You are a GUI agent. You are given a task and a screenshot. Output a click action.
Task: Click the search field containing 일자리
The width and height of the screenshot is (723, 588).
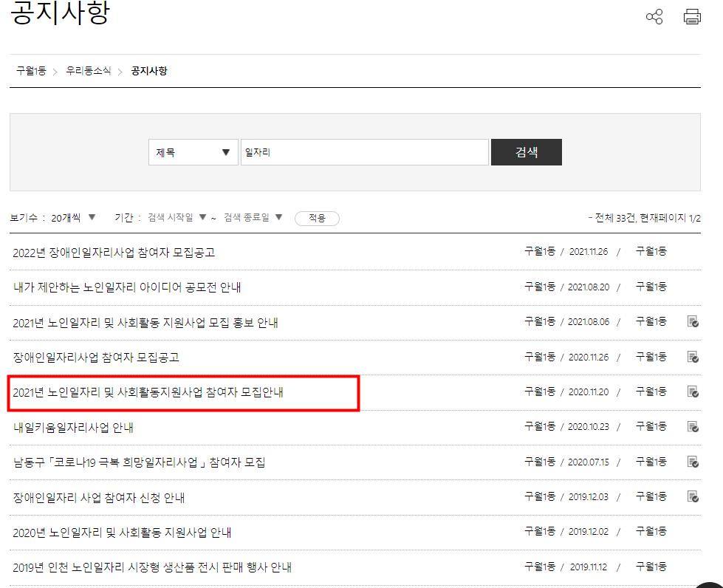(x=364, y=152)
